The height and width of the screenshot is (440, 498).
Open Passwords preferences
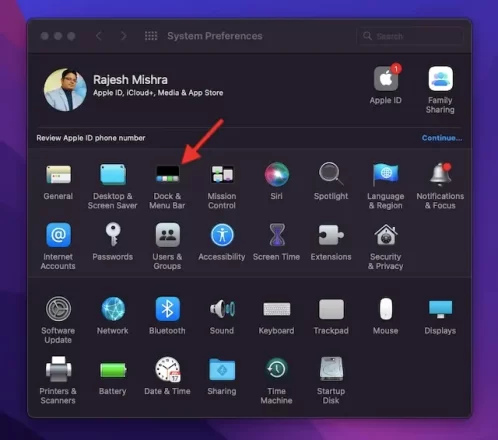(x=113, y=234)
